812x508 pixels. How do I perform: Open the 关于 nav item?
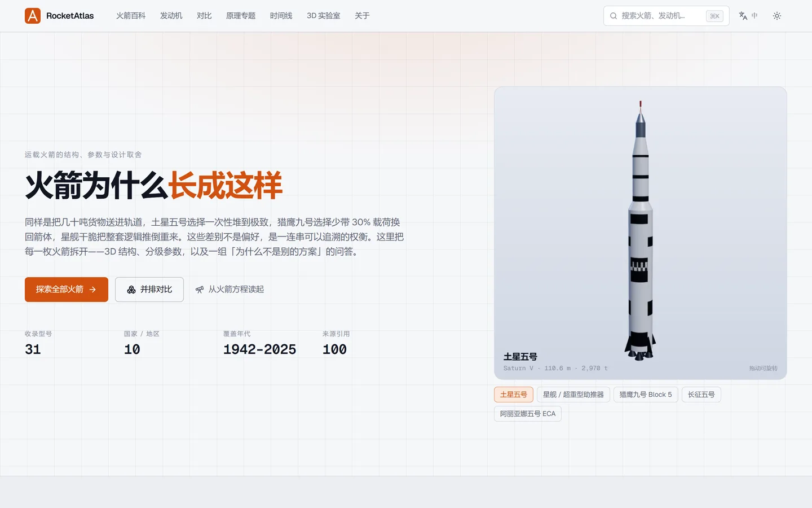(x=362, y=16)
